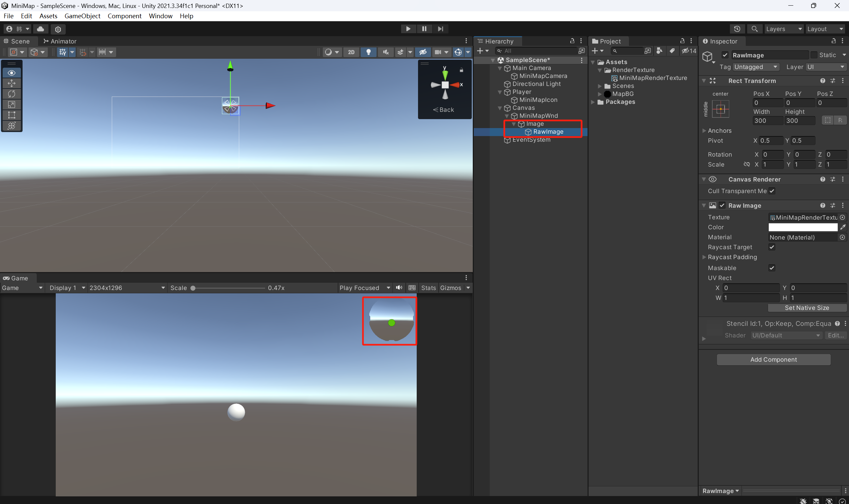Enable the Static checkbox
This screenshot has height=504, width=849.
[x=814, y=55]
